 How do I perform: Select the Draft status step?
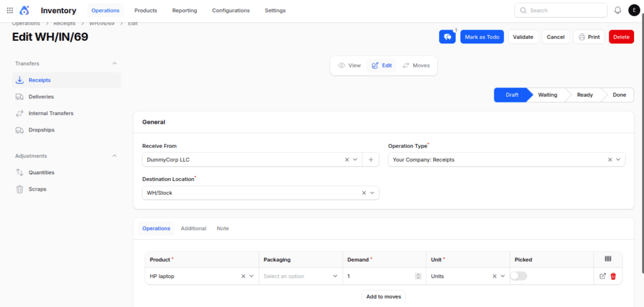click(x=512, y=95)
